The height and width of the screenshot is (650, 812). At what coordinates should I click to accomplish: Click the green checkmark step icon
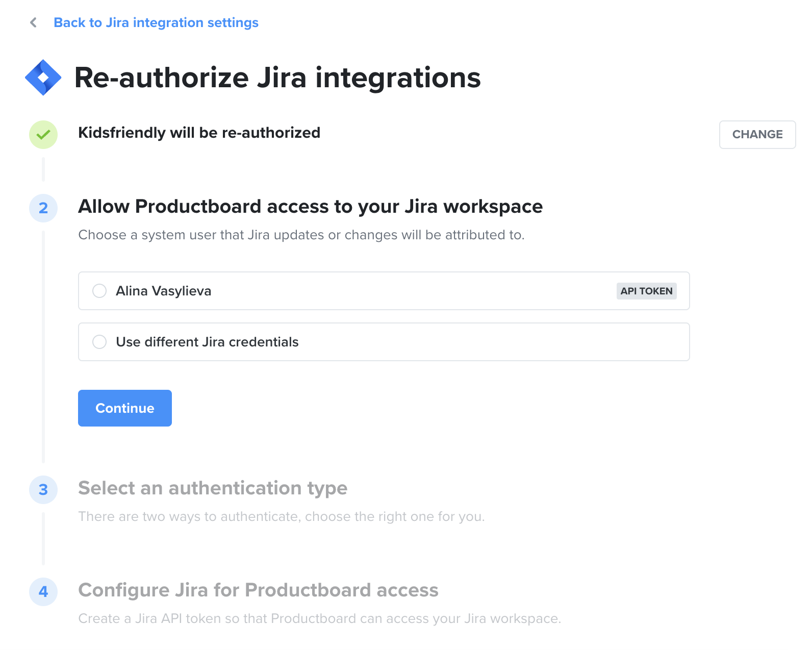click(43, 135)
